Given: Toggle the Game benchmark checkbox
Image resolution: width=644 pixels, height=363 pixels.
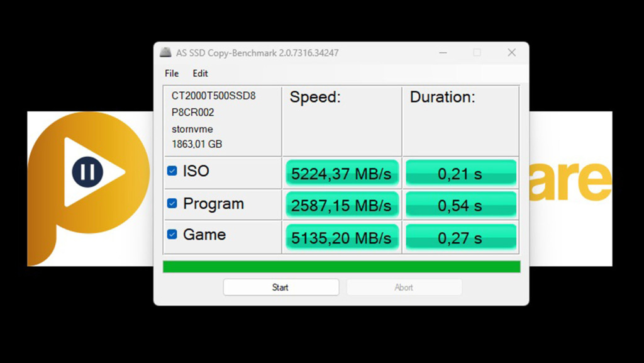Looking at the screenshot, I should (172, 235).
